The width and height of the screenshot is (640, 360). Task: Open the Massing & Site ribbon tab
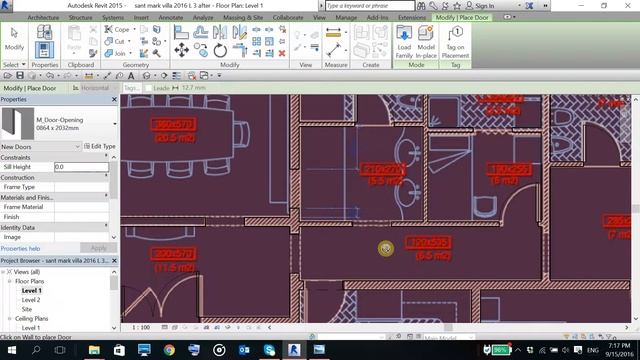click(243, 18)
